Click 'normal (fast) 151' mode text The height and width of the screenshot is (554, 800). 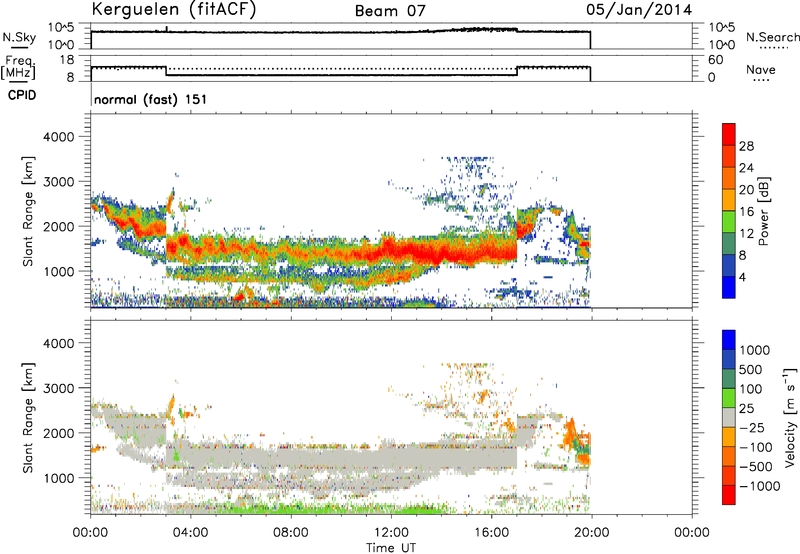point(151,99)
